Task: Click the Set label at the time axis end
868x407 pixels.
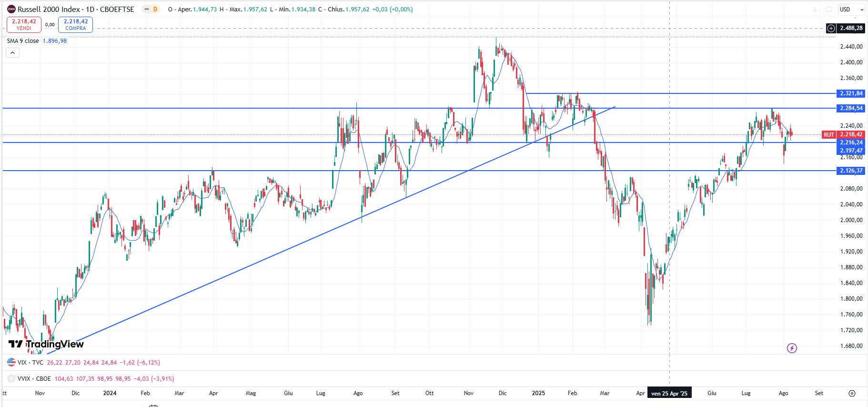Action: [819, 393]
